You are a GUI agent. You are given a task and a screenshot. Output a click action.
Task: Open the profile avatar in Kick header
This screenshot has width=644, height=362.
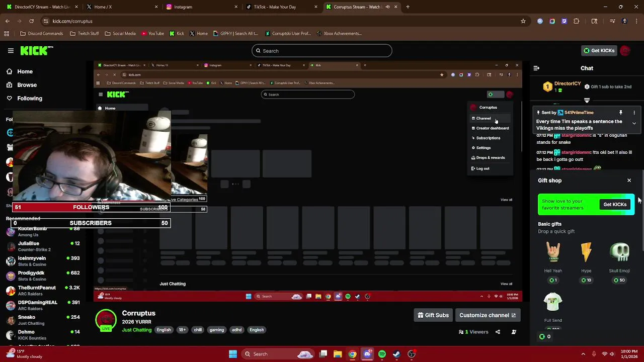click(625, 51)
